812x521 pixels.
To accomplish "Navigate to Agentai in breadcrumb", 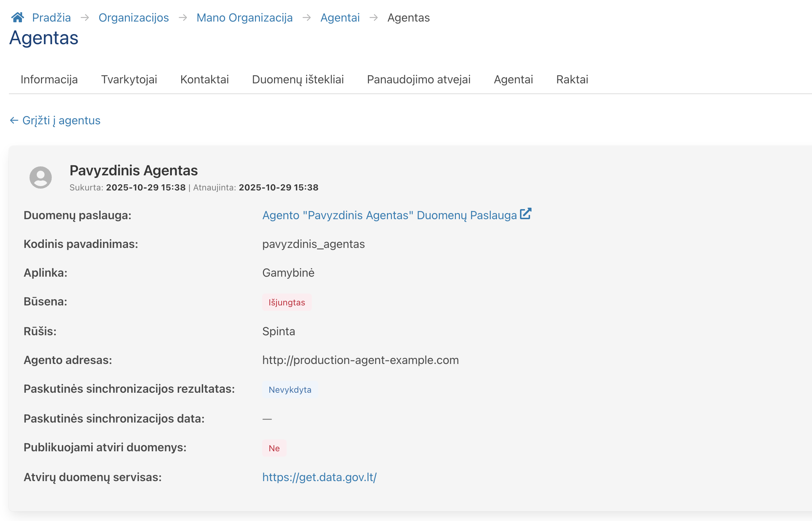I will click(x=340, y=18).
